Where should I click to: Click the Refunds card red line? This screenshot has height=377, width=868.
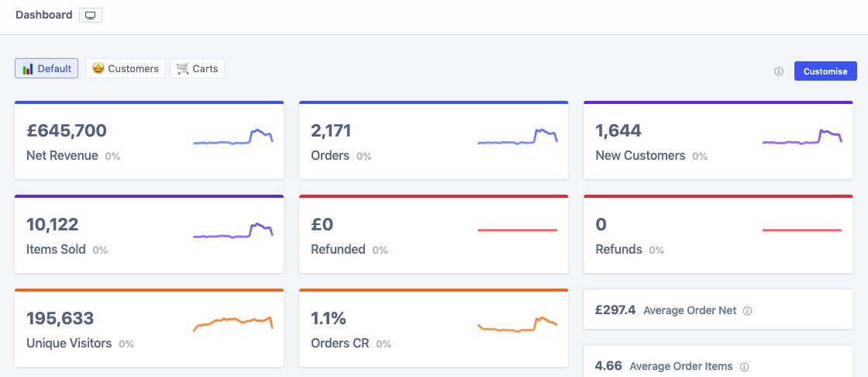[802, 230]
